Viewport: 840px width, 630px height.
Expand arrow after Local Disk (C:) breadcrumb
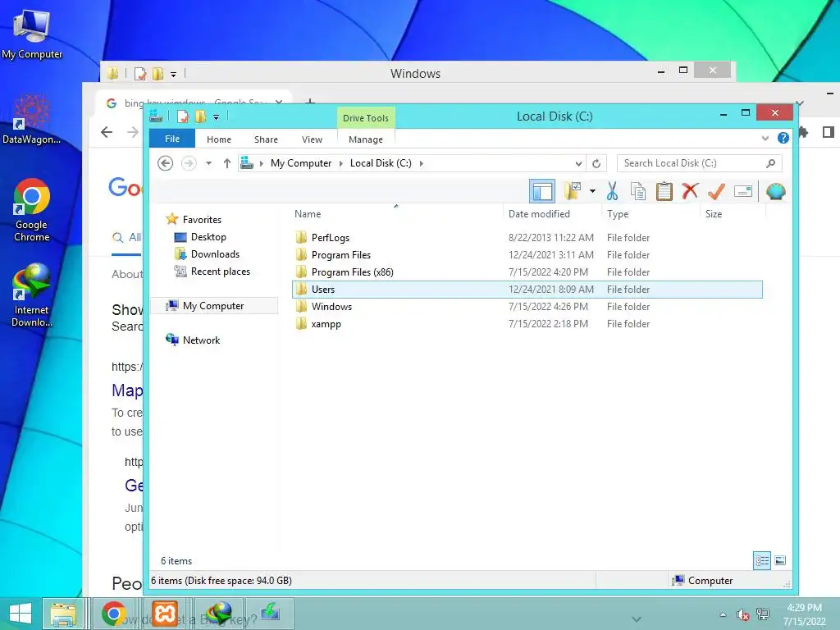coord(421,163)
